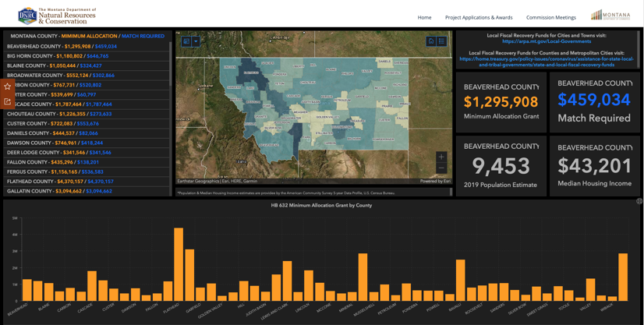
Task: Click the 9,453 Population Estimate card
Action: click(501, 166)
